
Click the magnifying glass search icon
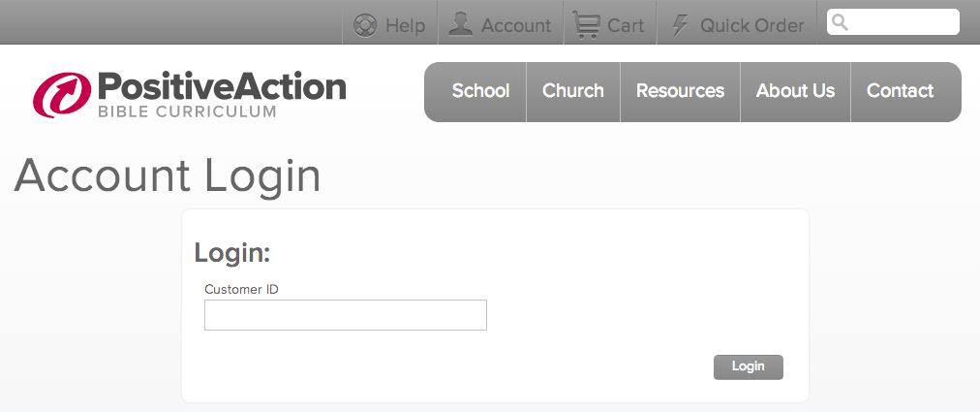click(841, 22)
